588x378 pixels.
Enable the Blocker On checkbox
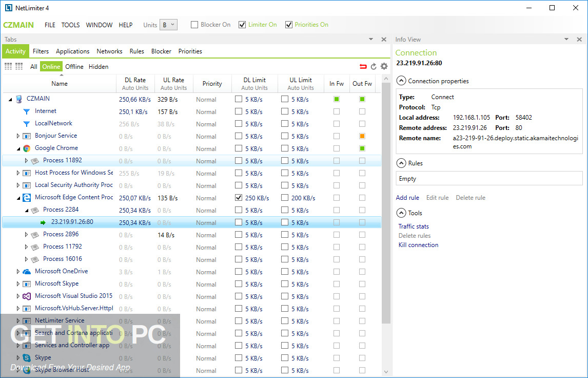pyautogui.click(x=194, y=25)
